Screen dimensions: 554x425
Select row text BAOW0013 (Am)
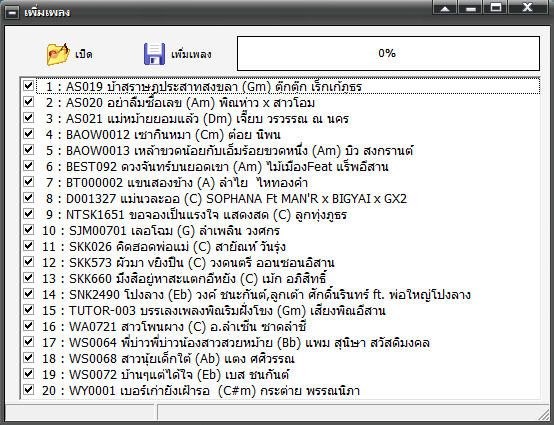click(x=230, y=151)
